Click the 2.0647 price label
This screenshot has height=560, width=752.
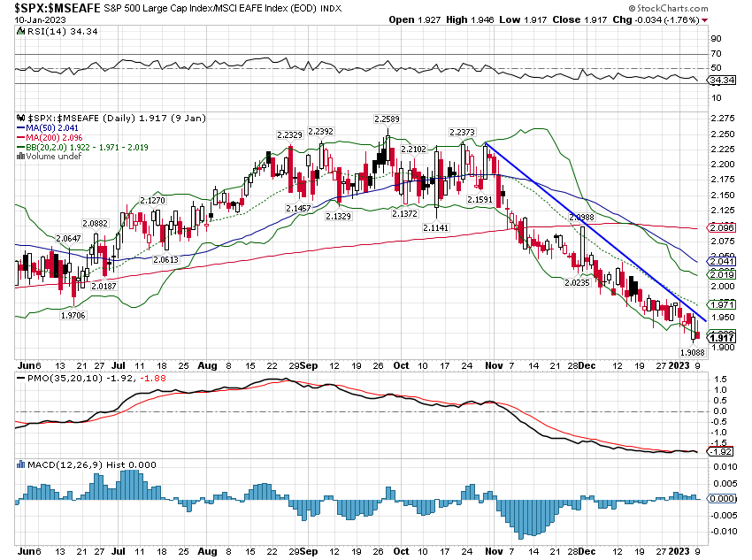[x=69, y=238]
